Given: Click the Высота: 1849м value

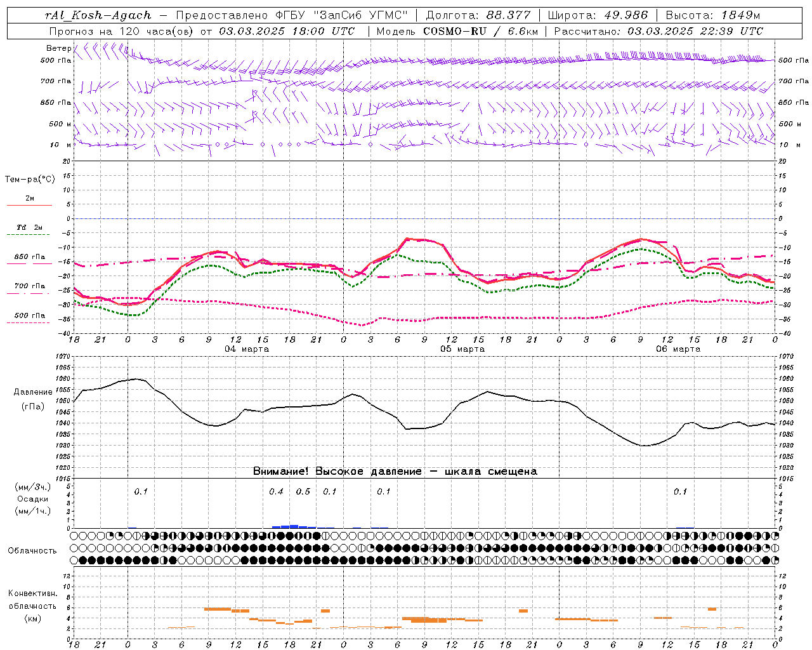Looking at the screenshot, I should click(712, 15).
